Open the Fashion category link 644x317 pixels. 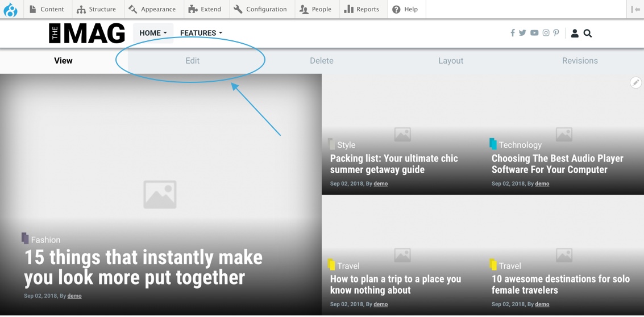(x=45, y=240)
